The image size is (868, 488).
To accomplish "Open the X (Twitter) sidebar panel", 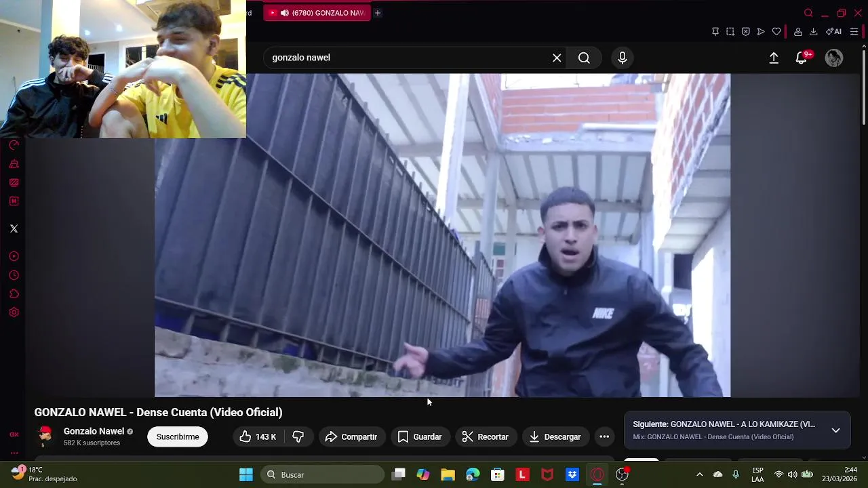I will [x=14, y=228].
